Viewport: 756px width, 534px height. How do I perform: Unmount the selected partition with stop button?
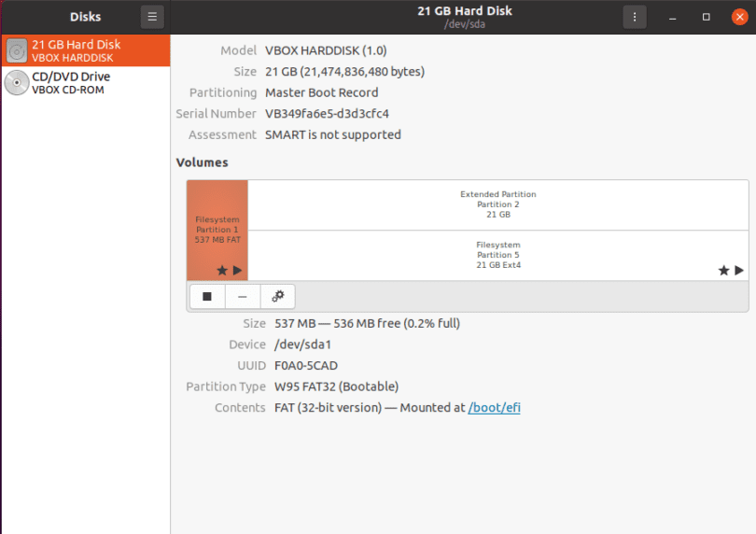pyautogui.click(x=207, y=296)
